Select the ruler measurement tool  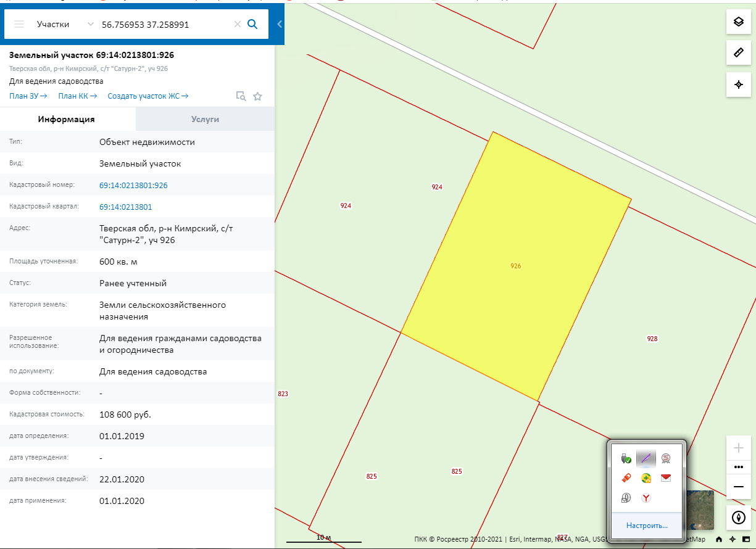(738, 52)
